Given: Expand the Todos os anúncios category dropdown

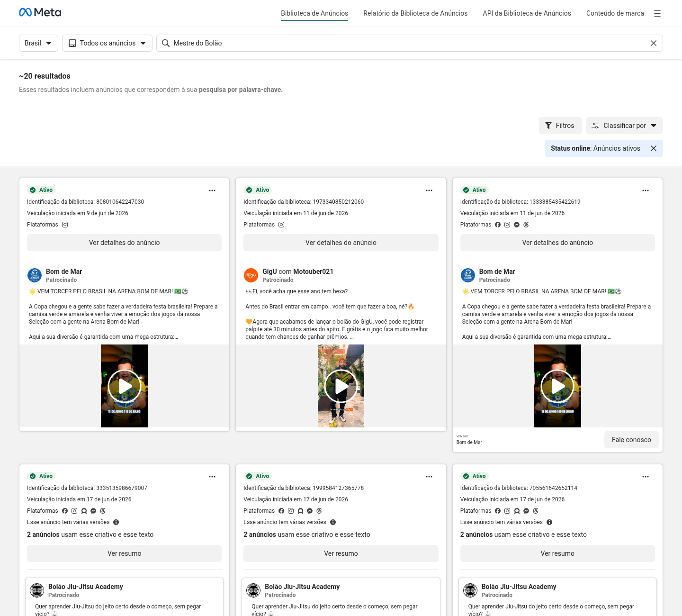Looking at the screenshot, I should (x=107, y=43).
